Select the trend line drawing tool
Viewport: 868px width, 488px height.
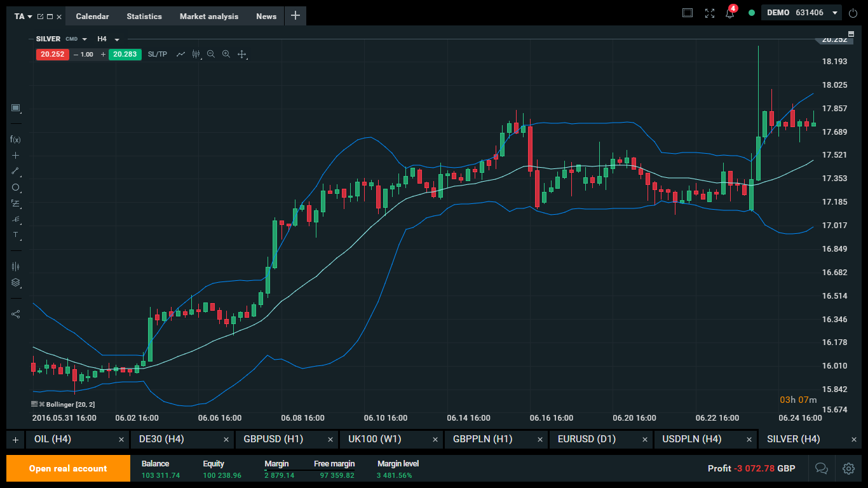[x=15, y=171]
